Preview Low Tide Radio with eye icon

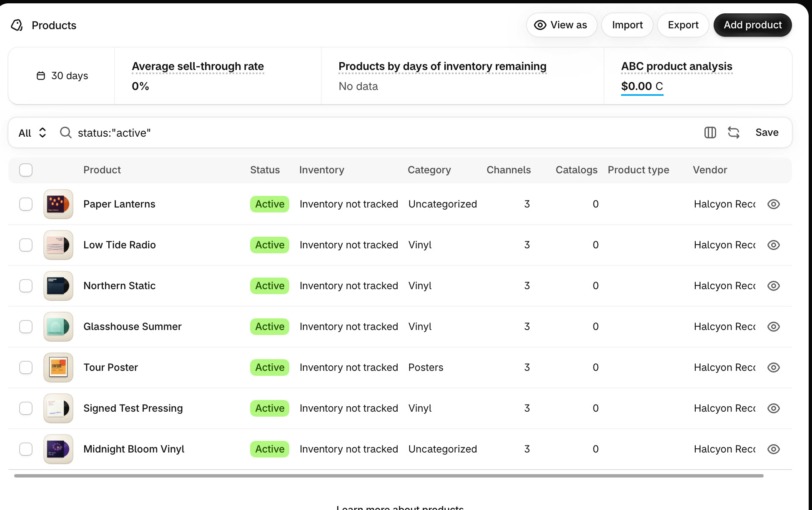[x=774, y=245]
